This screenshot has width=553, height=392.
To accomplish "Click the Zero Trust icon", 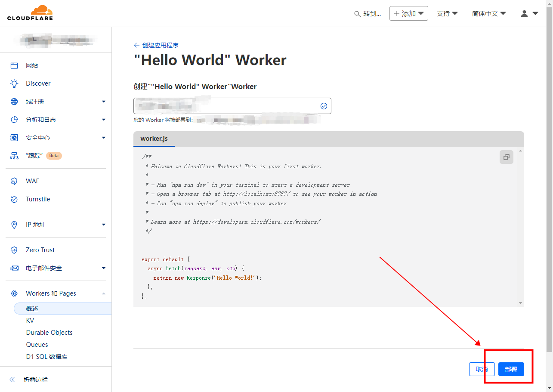I will (14, 250).
